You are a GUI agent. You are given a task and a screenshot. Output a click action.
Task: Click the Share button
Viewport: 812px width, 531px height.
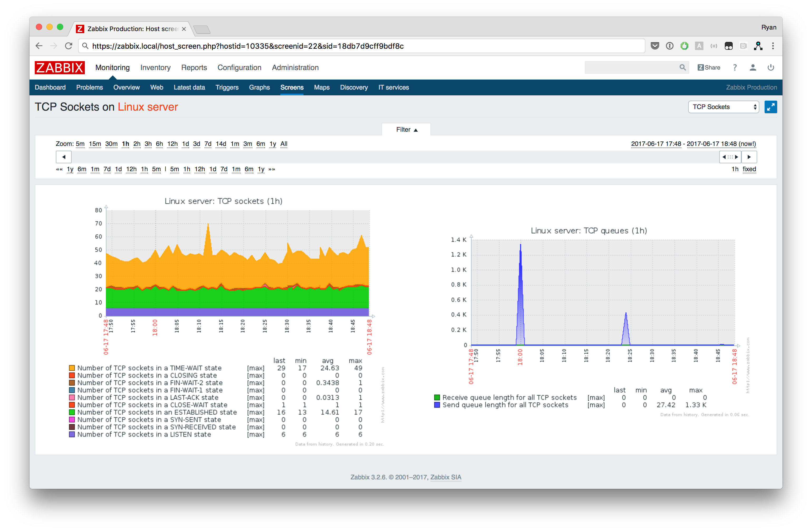(709, 67)
